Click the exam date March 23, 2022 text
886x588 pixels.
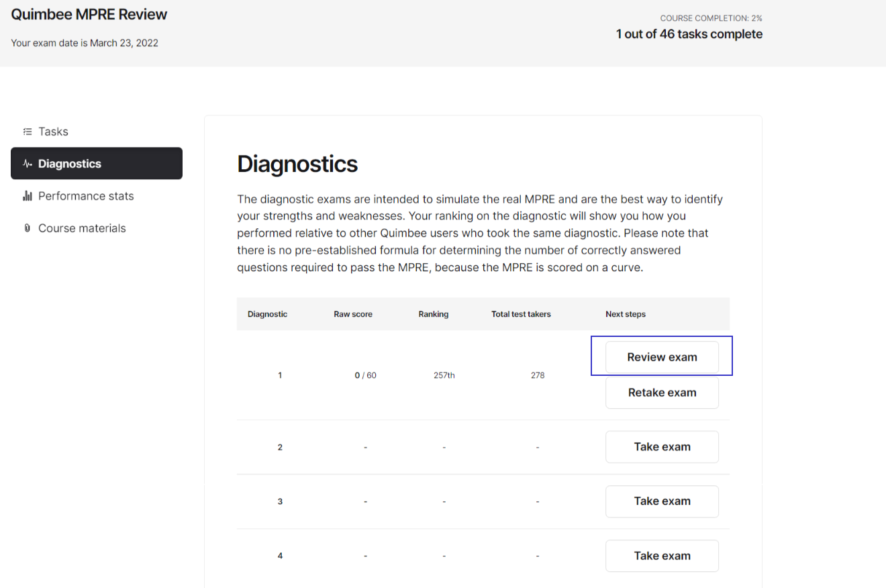point(124,43)
